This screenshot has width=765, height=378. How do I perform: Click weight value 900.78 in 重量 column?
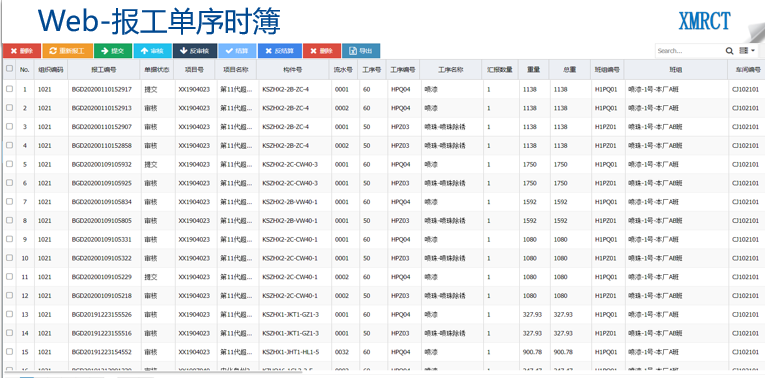coord(532,352)
